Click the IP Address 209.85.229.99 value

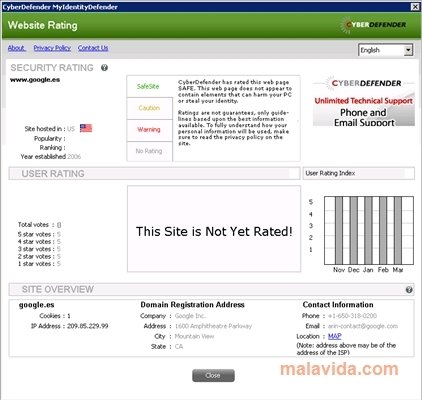point(88,326)
